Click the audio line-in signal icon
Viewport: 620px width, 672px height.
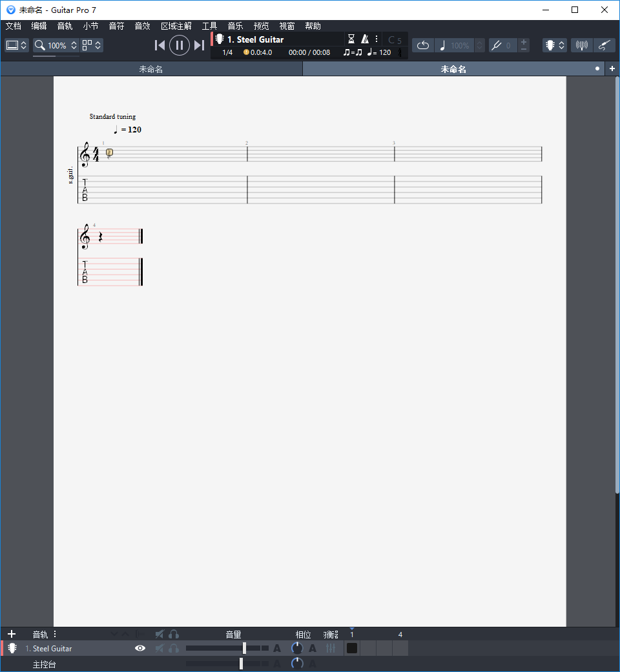(x=581, y=45)
